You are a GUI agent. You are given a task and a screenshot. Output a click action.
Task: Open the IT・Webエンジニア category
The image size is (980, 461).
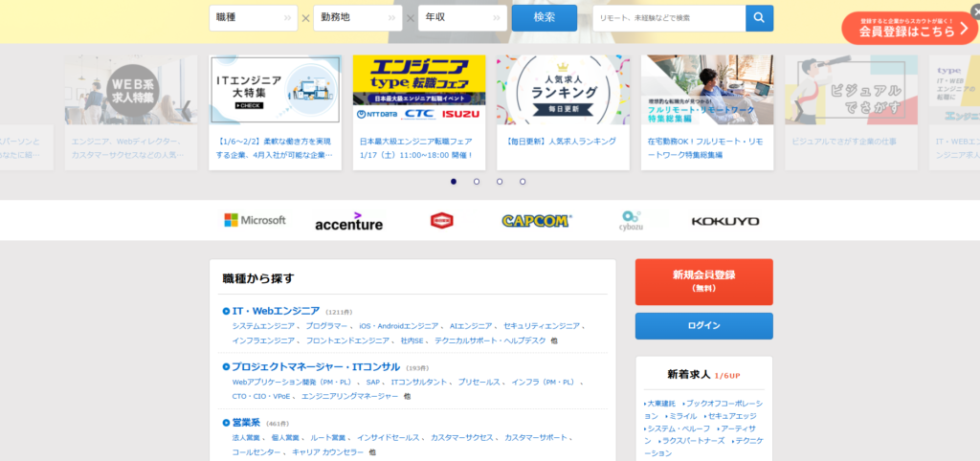(276, 311)
